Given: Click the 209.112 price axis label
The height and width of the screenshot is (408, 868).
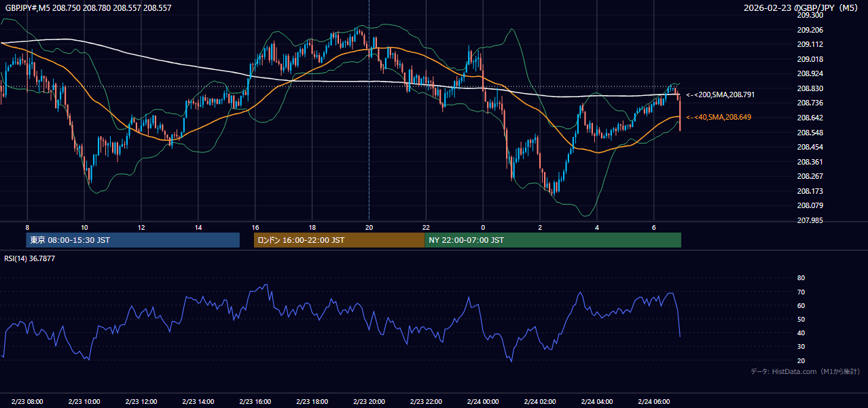Looking at the screenshot, I should [x=810, y=44].
